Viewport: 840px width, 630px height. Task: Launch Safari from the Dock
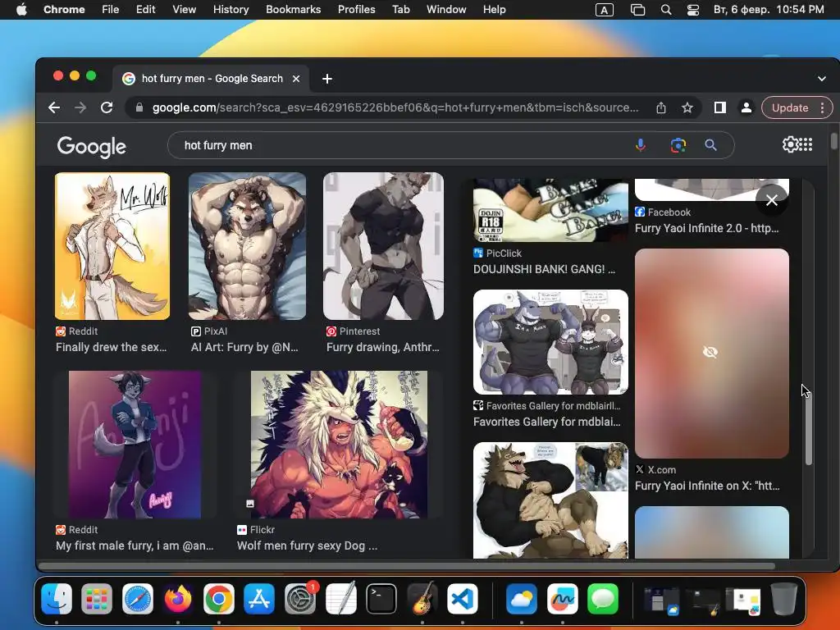pyautogui.click(x=138, y=598)
